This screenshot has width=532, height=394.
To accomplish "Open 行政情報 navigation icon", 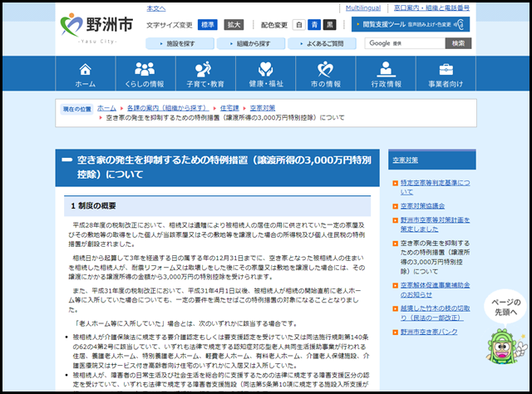I will click(386, 70).
